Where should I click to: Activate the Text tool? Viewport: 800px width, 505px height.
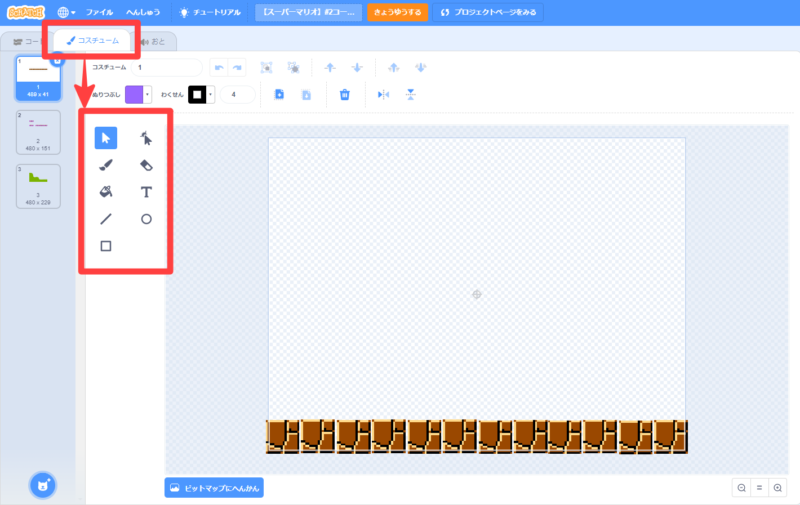(146, 192)
